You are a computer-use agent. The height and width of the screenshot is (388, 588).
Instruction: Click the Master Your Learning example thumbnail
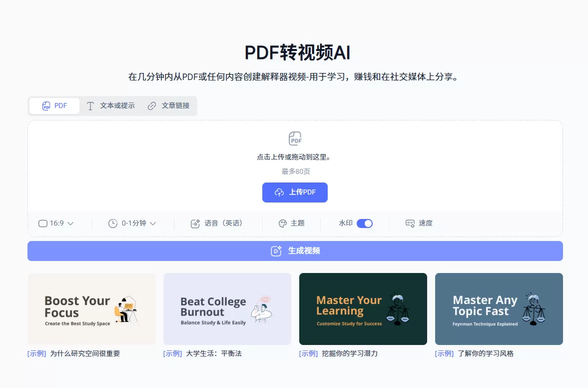(363, 308)
